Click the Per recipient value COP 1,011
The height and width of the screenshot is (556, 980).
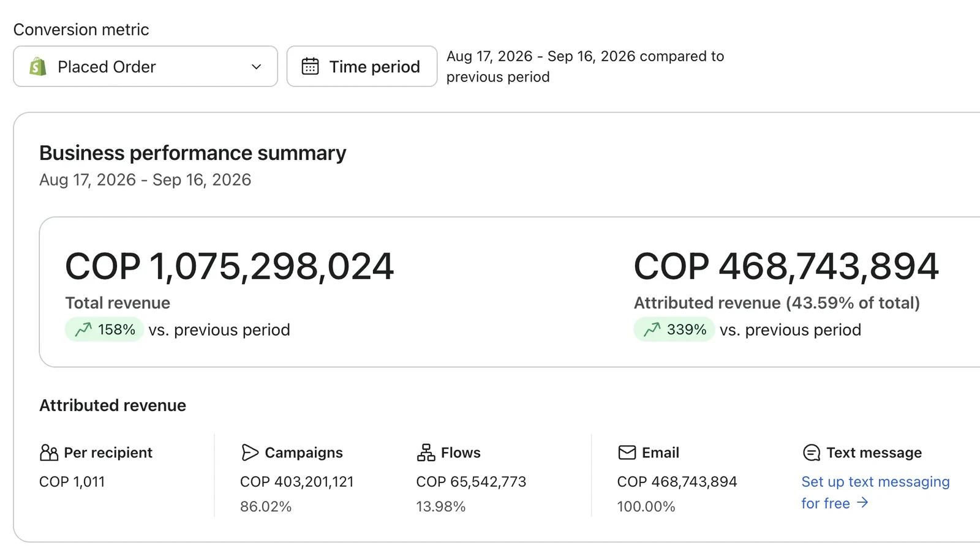point(72,482)
